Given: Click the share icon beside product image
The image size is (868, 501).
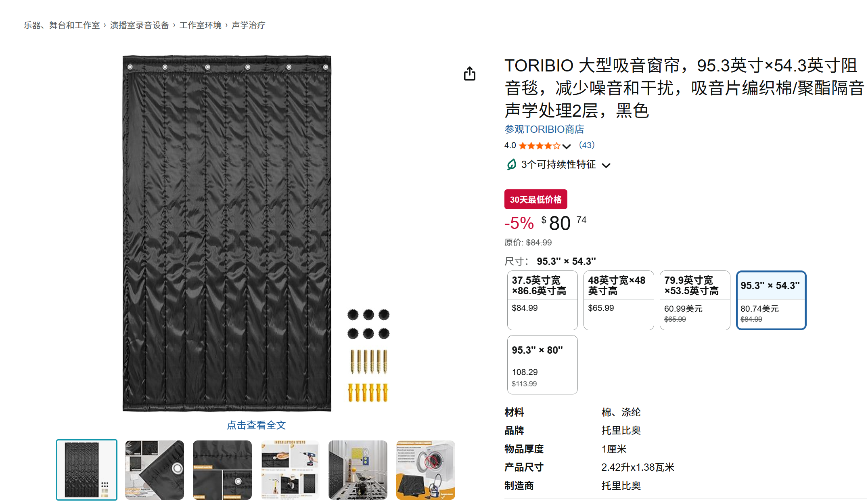Looking at the screenshot, I should point(469,74).
